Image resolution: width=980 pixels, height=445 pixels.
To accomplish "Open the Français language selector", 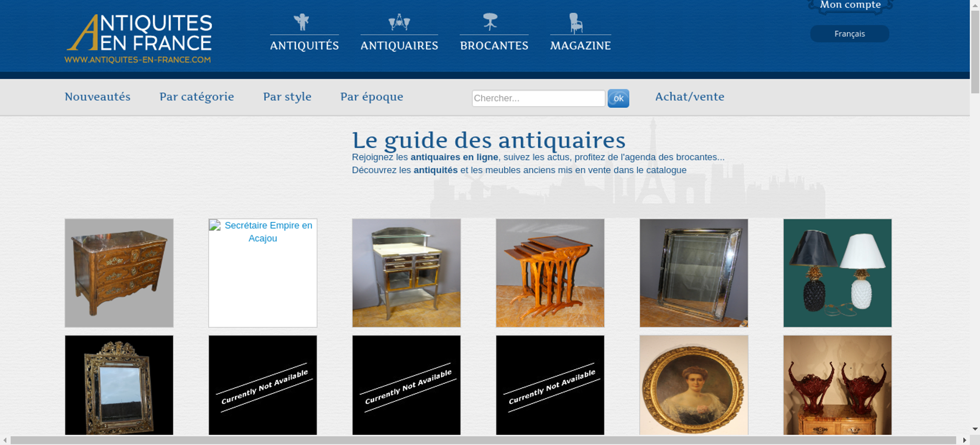I will click(x=849, y=34).
